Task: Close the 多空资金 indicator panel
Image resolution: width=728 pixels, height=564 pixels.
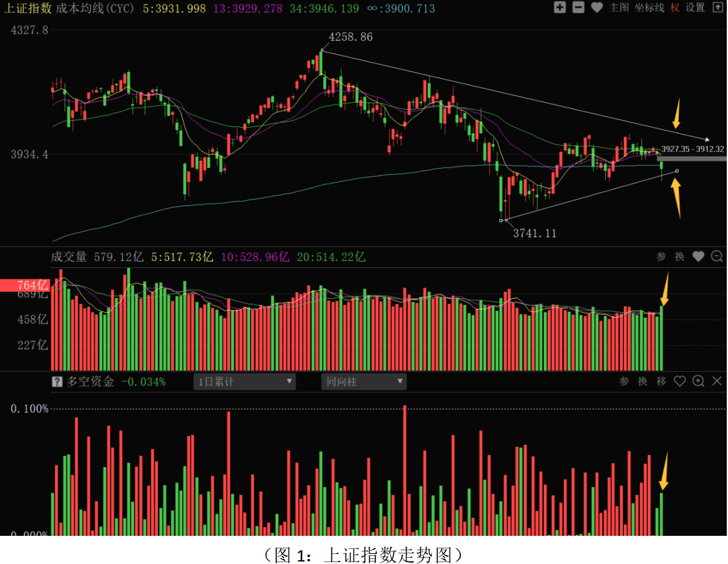Action: (717, 381)
